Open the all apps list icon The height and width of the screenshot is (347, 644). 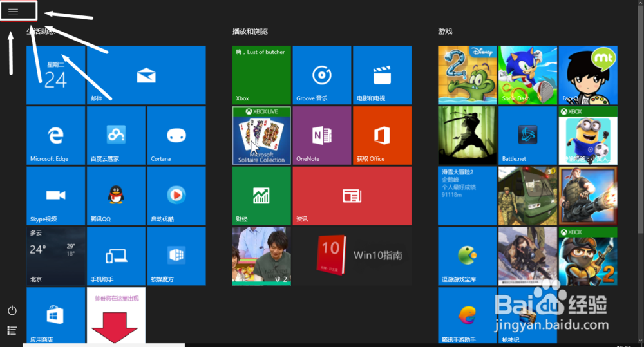click(12, 330)
